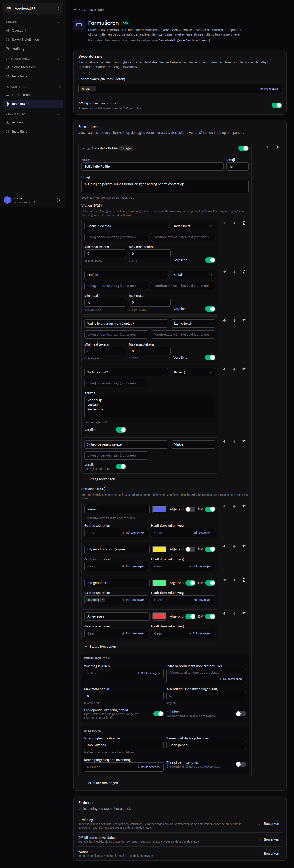This screenshot has height=868, width=294.
Task: Remove the Agent role from Aangenomen
Action: point(102,600)
